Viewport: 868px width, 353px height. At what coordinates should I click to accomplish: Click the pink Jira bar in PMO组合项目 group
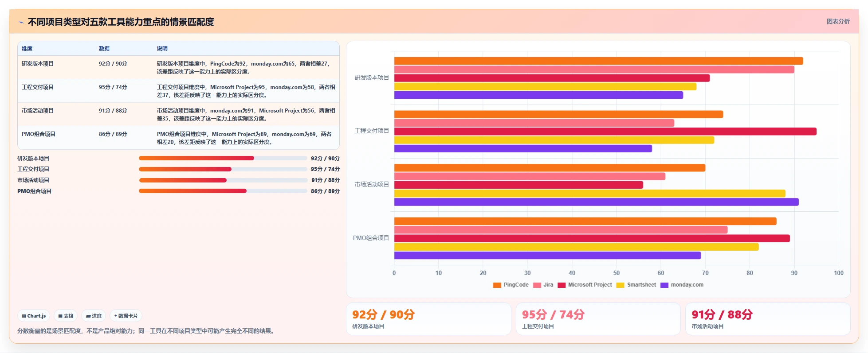561,230
